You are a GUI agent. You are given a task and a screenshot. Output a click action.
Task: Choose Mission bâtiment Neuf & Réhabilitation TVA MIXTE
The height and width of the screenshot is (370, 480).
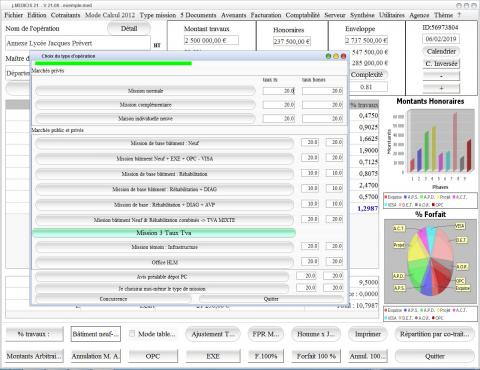[x=165, y=220]
